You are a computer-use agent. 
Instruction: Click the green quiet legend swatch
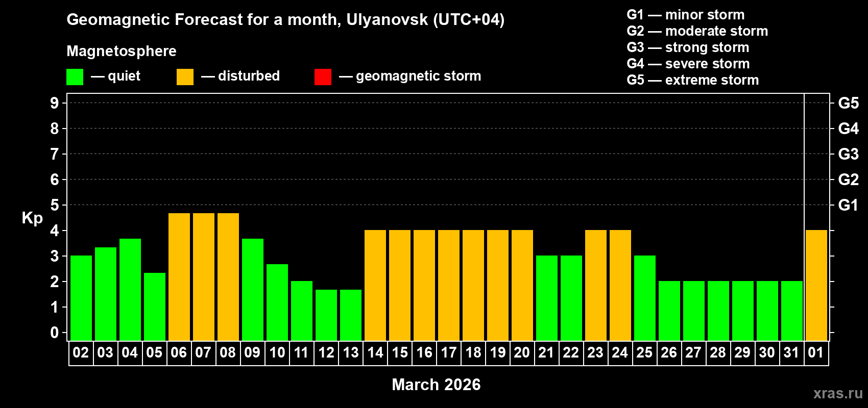75,77
